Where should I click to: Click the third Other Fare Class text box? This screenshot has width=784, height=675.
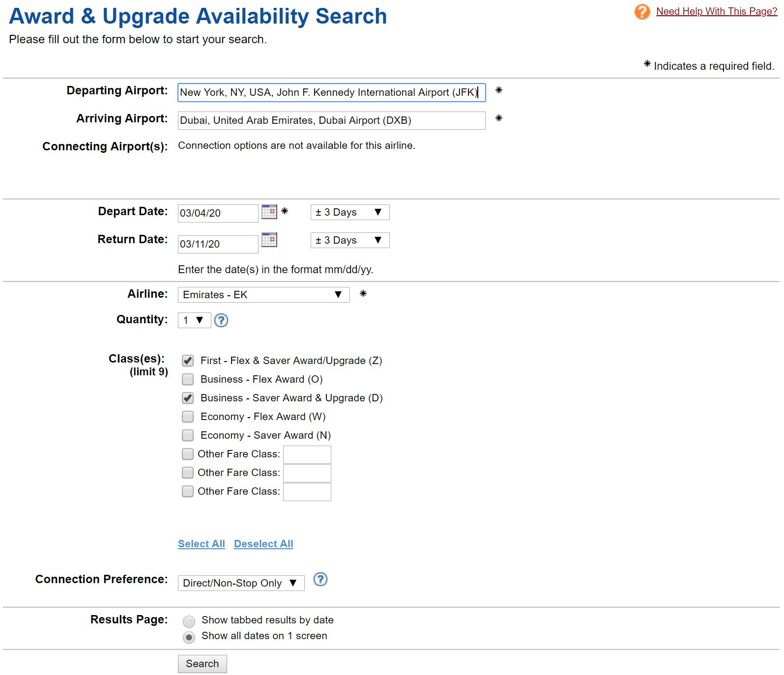(x=307, y=492)
